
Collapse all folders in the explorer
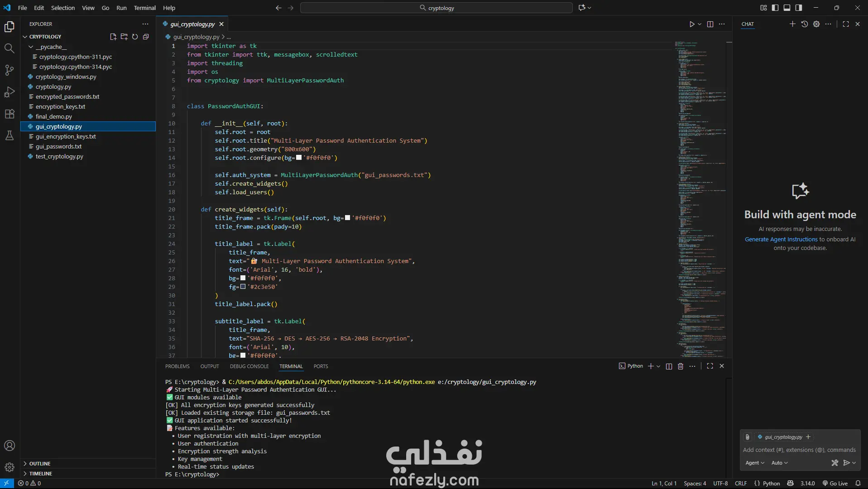[146, 37]
